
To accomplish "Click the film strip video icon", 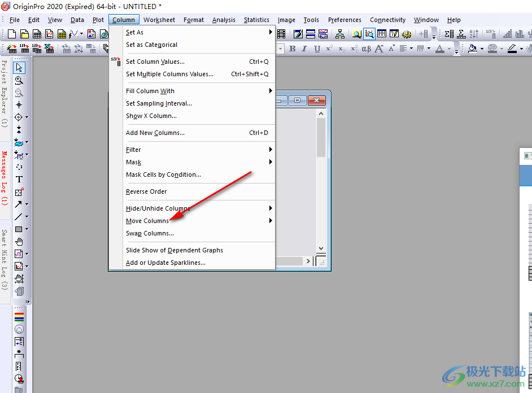I will 281,34.
